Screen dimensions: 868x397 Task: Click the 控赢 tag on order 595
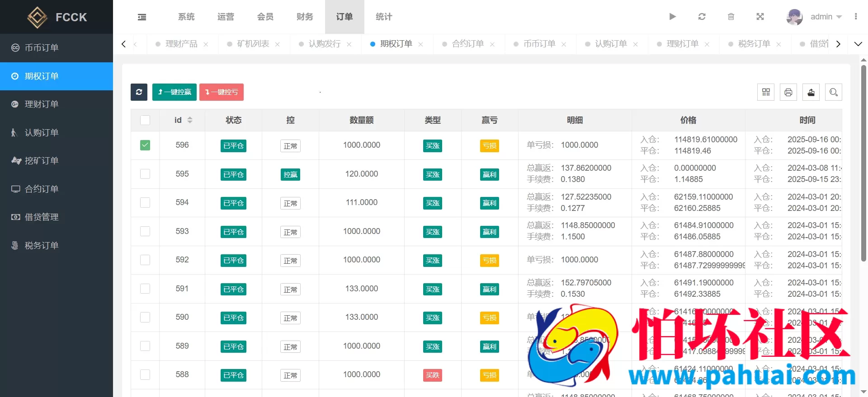point(290,175)
